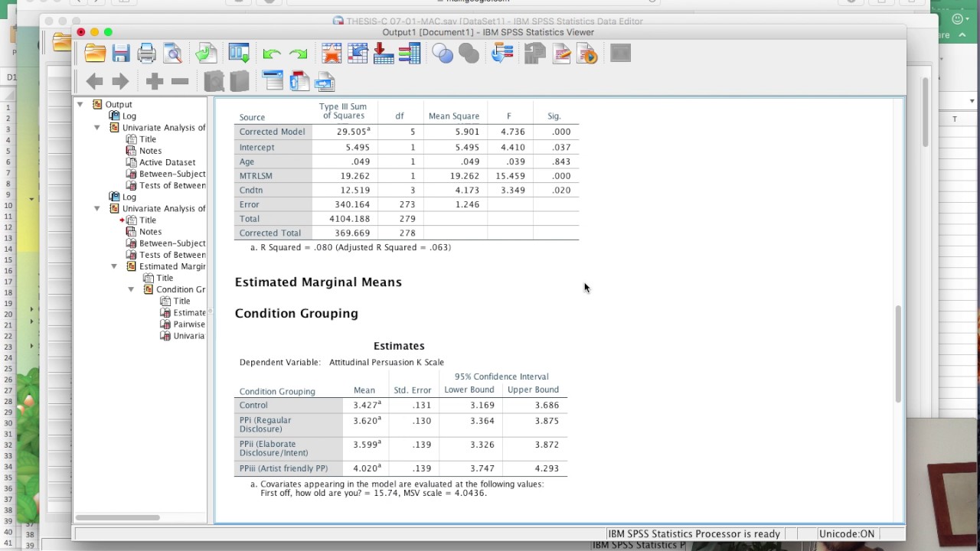
Task: Click the Insert Title icon
Action: click(x=299, y=80)
